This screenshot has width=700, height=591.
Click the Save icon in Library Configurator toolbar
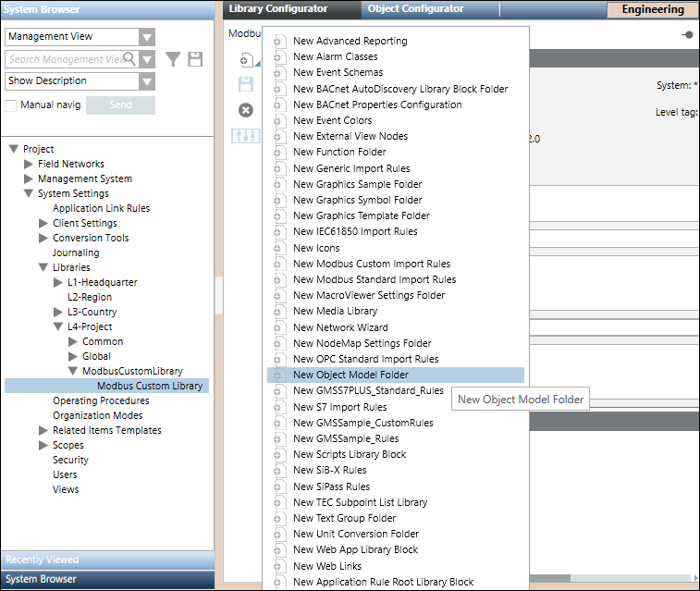(x=246, y=85)
